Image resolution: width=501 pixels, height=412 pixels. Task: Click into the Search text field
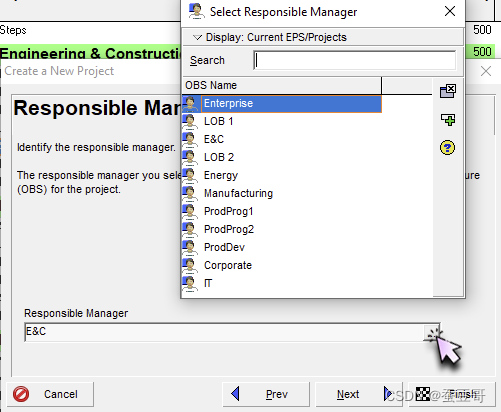tap(355, 60)
